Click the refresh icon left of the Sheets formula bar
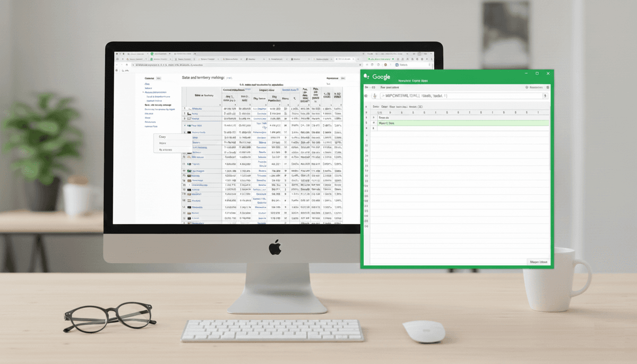The image size is (637, 364). tap(366, 96)
